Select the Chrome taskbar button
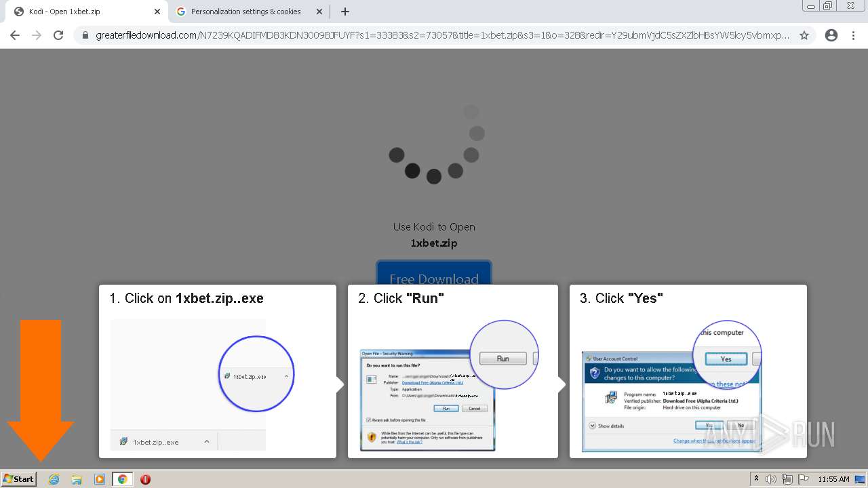The height and width of the screenshot is (488, 868). (x=123, y=479)
